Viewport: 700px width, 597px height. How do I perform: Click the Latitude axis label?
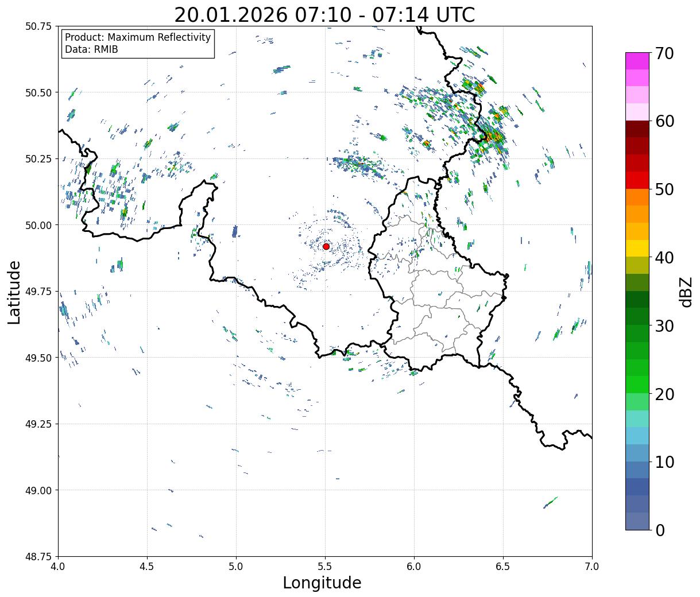coord(14,292)
